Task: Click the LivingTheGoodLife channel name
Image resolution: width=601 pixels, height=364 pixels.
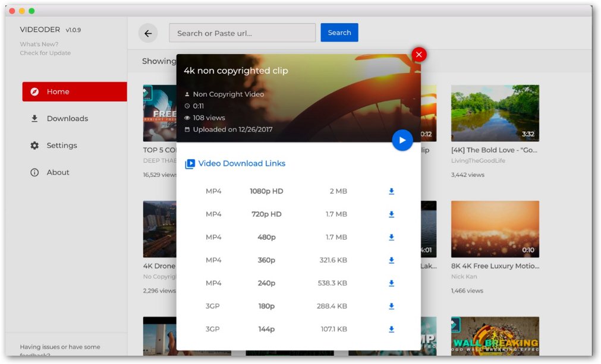Action: tap(478, 161)
